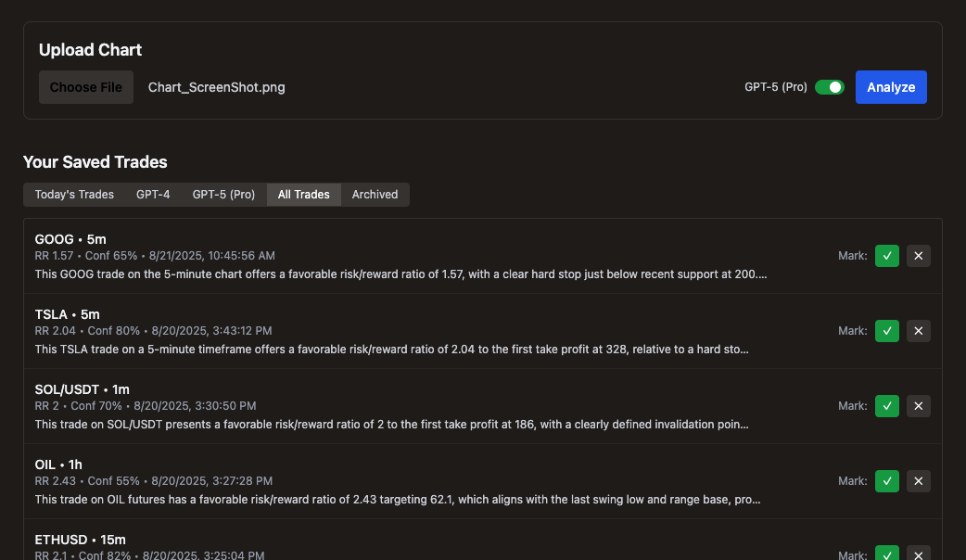Mark the OIL trade with X
966x560 pixels.
[918, 481]
